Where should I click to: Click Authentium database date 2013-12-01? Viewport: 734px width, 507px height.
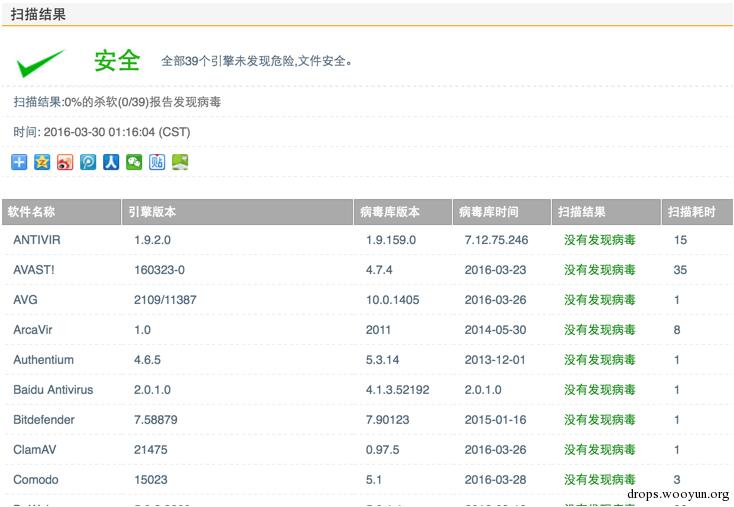[x=495, y=360]
